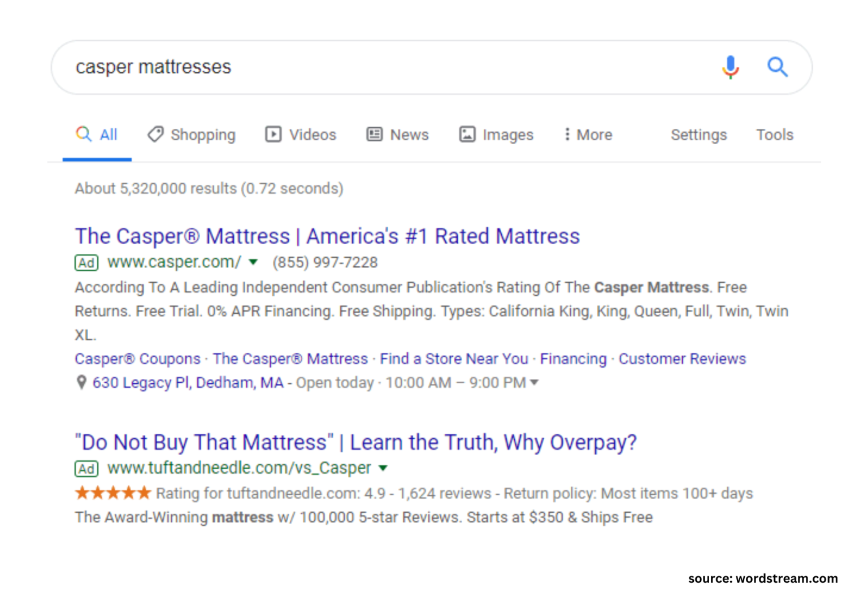868x614 pixels.
Task: Switch to the All tab
Action: pos(97,135)
